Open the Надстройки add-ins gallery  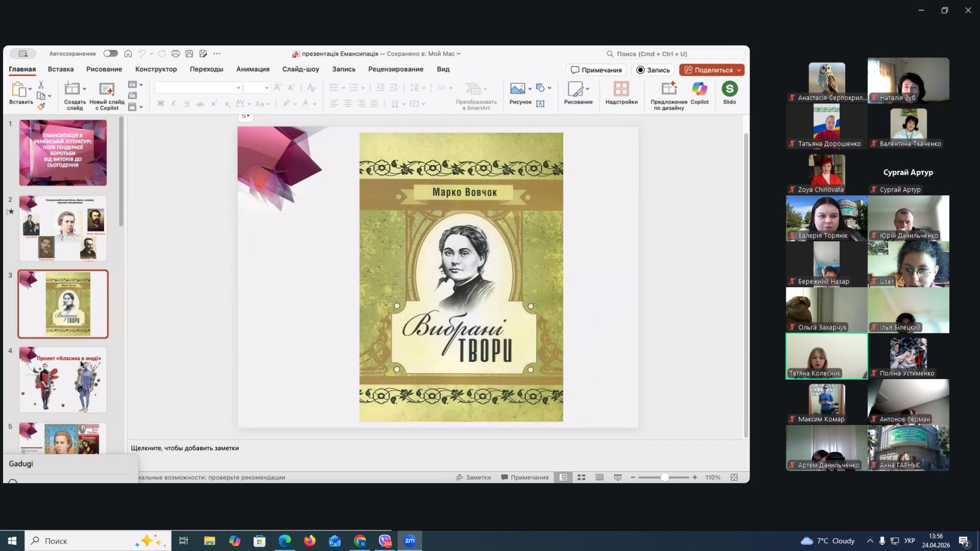coord(621,93)
